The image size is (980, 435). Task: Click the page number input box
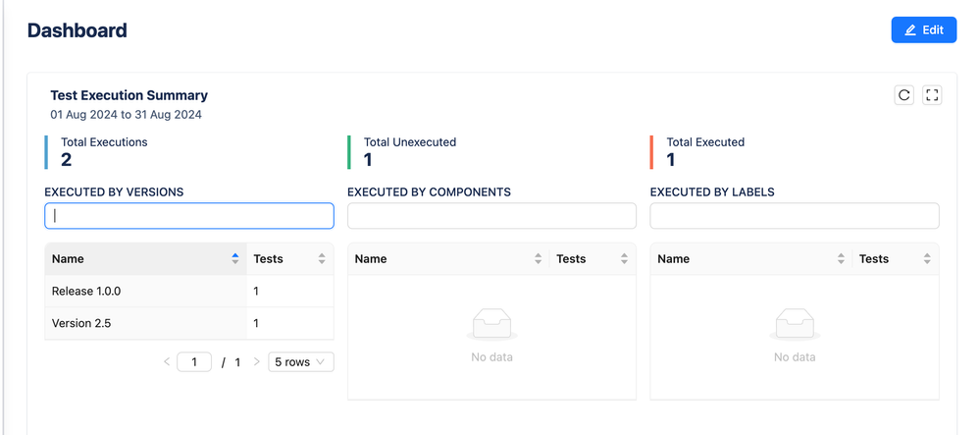[x=194, y=362]
